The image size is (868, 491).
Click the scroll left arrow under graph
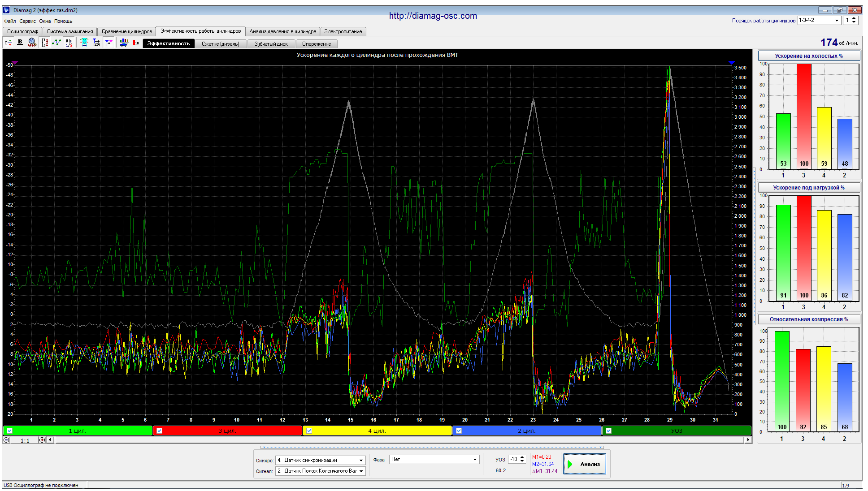click(50, 440)
